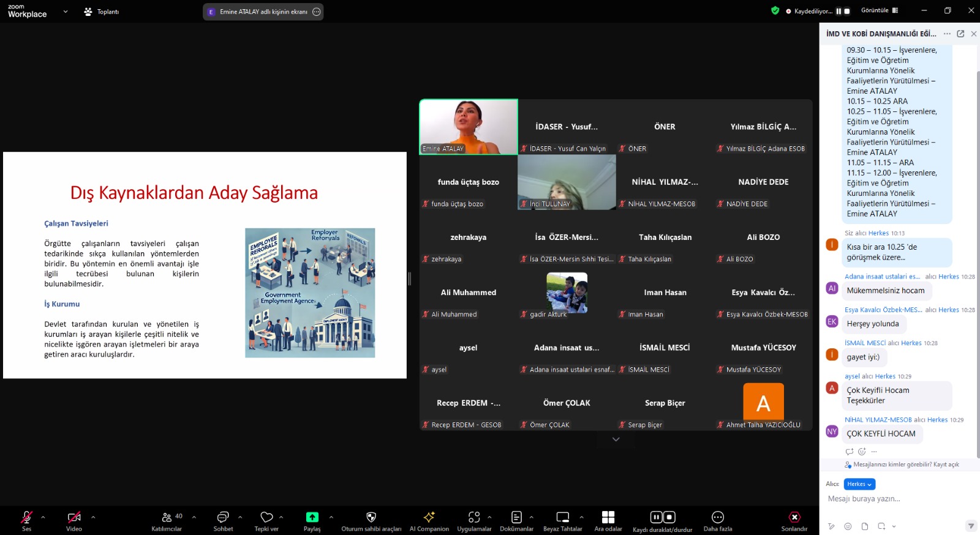This screenshot has width=980, height=535.
Task: Open the Beyaz Tahtalar whiteboard icon
Action: tap(562, 518)
